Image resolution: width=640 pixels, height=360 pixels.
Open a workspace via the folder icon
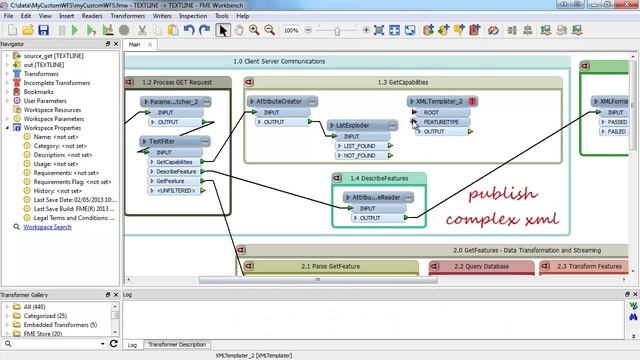point(28,30)
